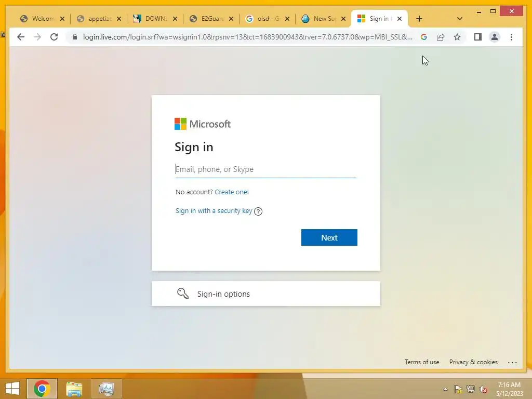Close the oisd Google tab
The height and width of the screenshot is (399, 532).
[287, 19]
